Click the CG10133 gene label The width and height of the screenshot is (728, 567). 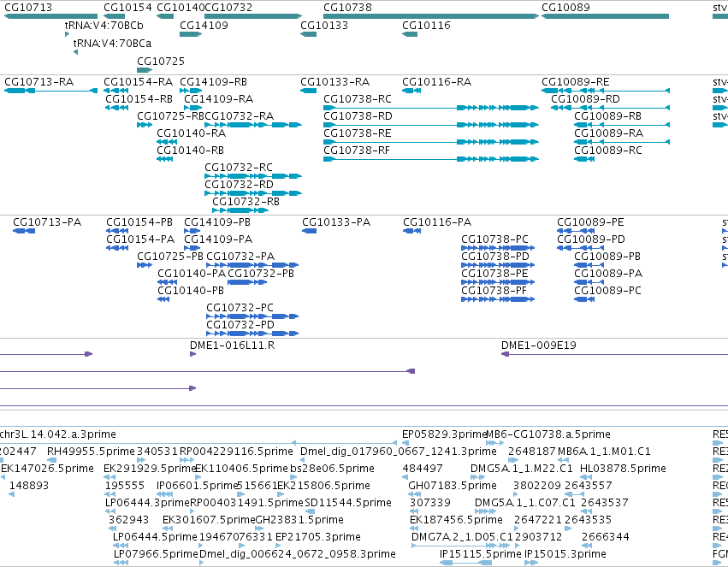[x=324, y=25]
